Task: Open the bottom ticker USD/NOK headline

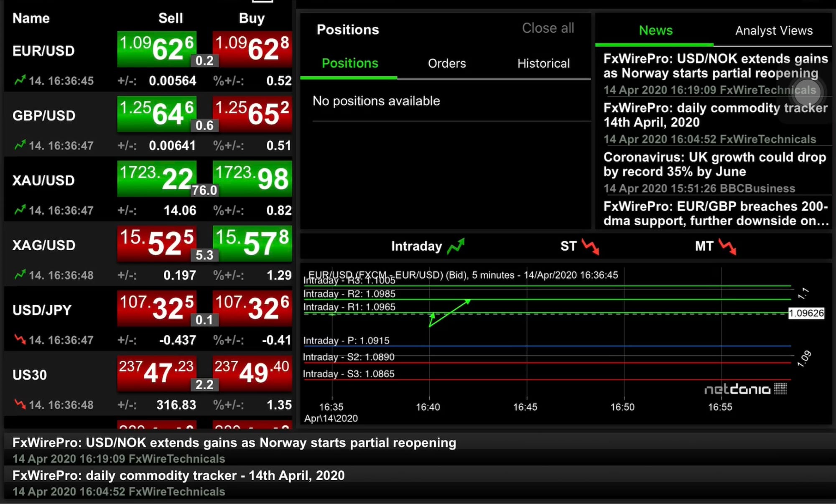Action: click(234, 443)
